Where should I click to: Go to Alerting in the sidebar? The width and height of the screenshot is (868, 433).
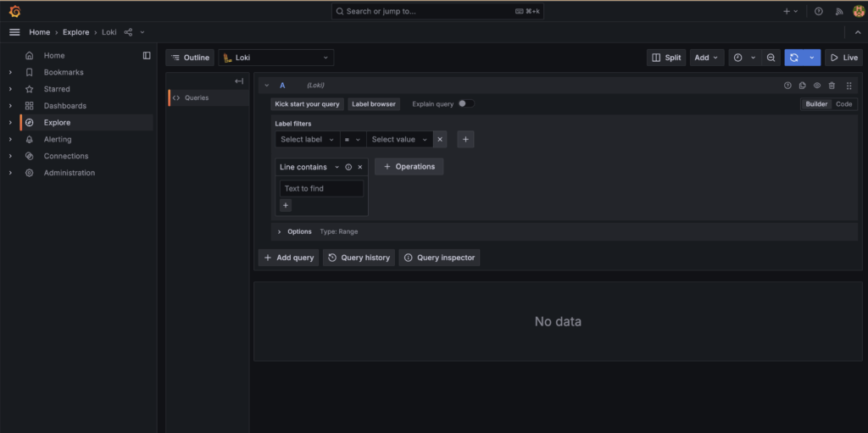point(58,139)
